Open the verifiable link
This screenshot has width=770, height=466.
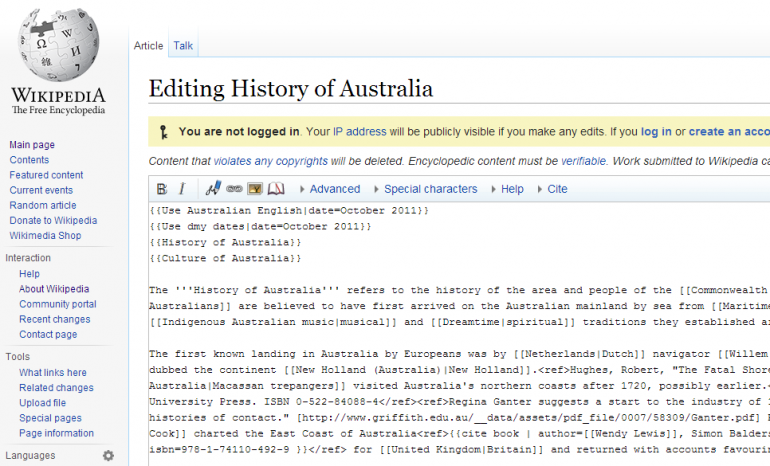[583, 162]
